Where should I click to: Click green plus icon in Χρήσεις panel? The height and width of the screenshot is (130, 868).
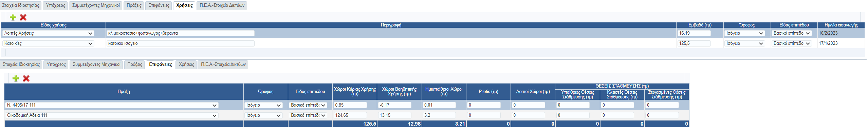coord(13,17)
